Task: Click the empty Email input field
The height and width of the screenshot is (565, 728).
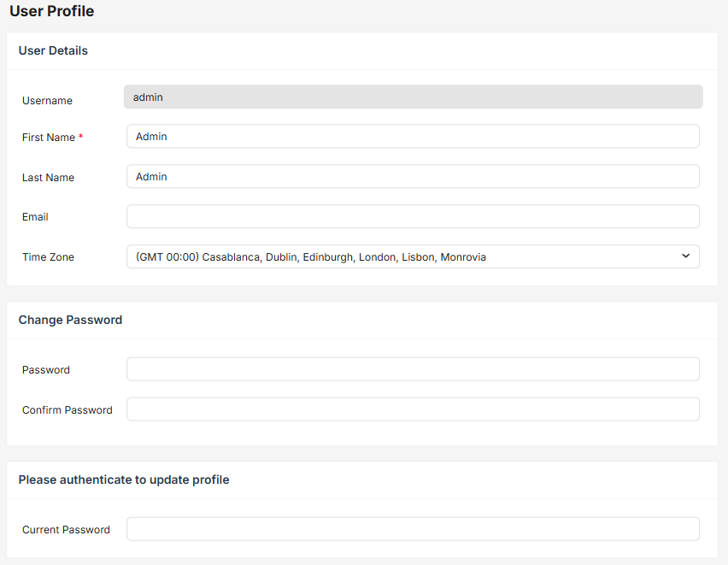Action: pyautogui.click(x=413, y=217)
